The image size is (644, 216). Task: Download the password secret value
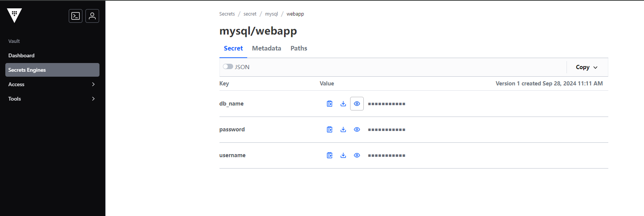pos(343,129)
